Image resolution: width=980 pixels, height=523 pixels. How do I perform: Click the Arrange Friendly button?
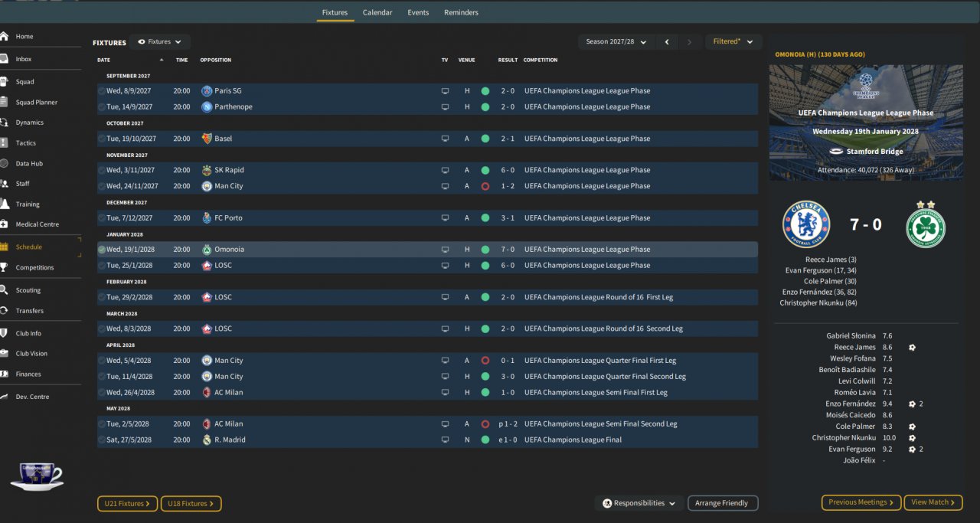pos(723,503)
